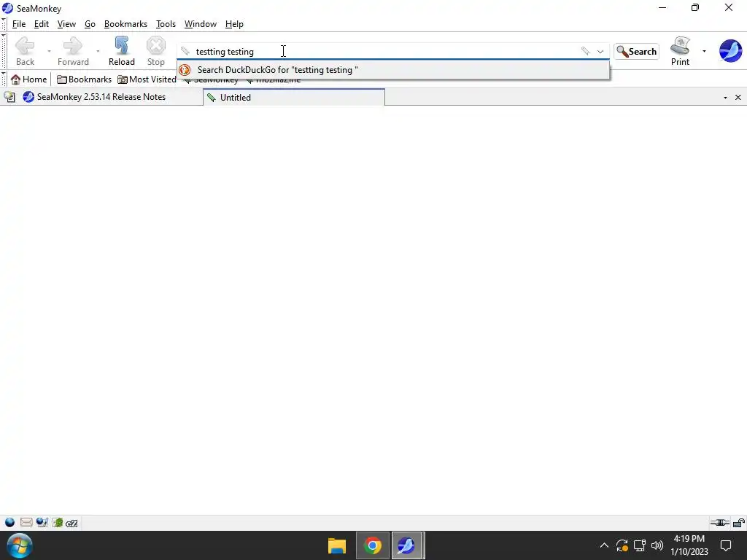
Task: Close the current tab with tab bar X
Action: [x=738, y=98]
